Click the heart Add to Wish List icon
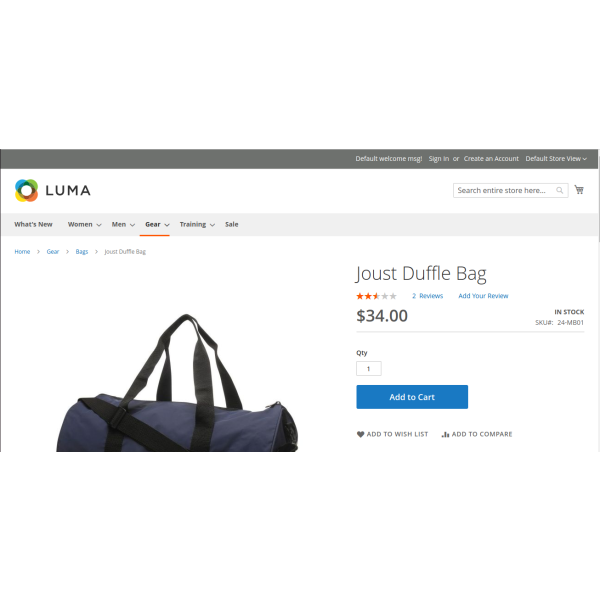This screenshot has width=600, height=600. pos(360,434)
